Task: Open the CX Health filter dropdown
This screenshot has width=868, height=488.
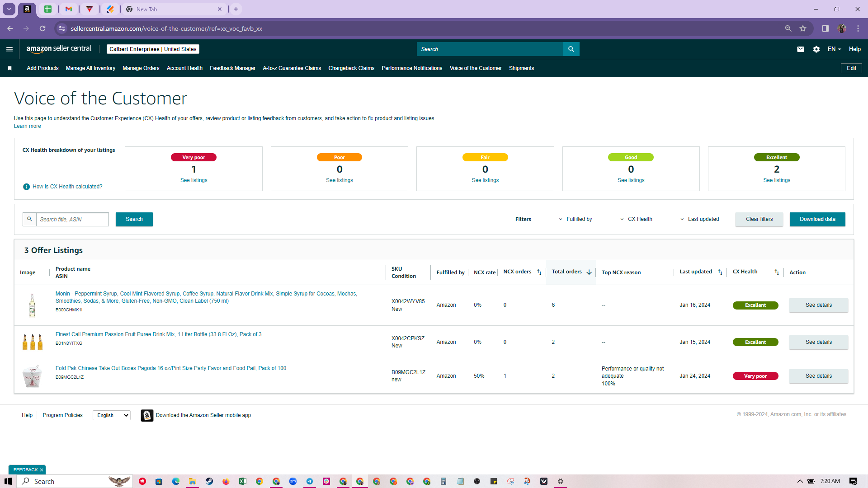Action: pos(636,219)
